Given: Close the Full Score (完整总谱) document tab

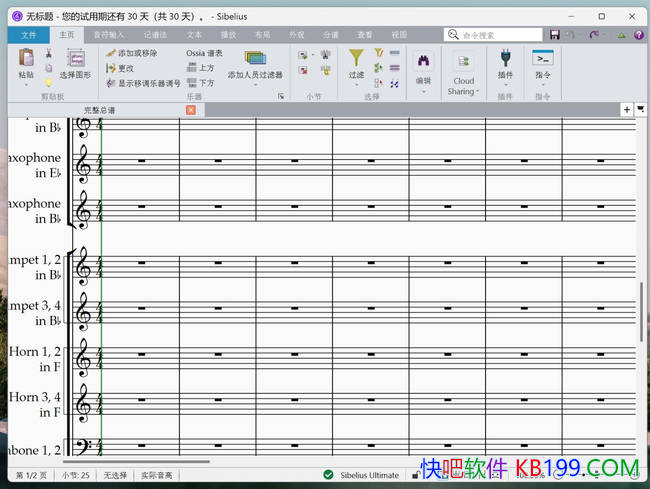Looking at the screenshot, I should [191, 110].
